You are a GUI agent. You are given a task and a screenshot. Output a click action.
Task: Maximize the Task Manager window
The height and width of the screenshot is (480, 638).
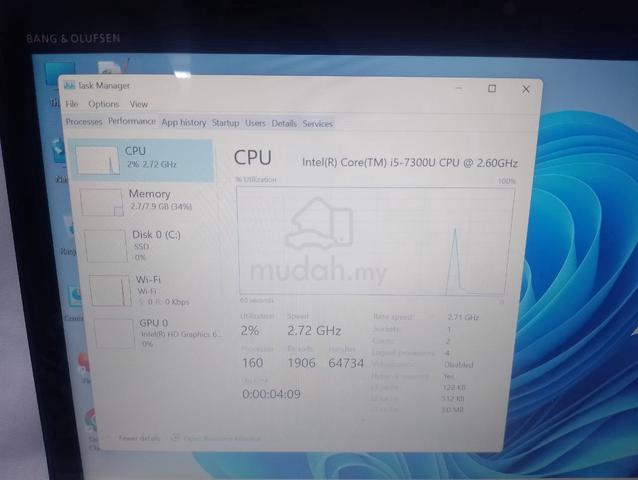492,88
